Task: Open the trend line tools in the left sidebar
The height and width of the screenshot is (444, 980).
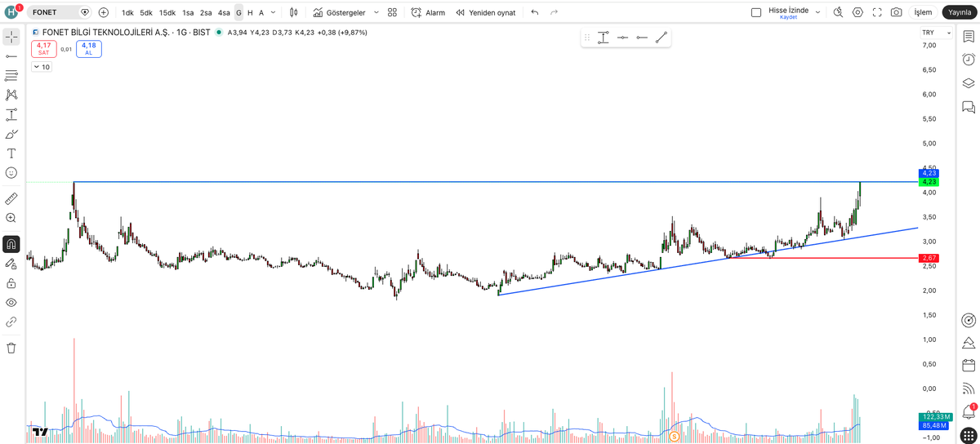Action: [11, 56]
